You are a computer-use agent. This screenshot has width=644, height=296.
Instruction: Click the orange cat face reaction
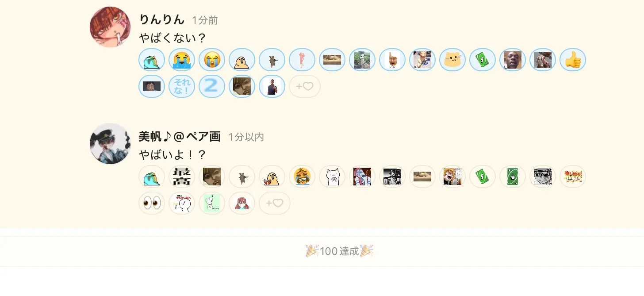point(452,60)
